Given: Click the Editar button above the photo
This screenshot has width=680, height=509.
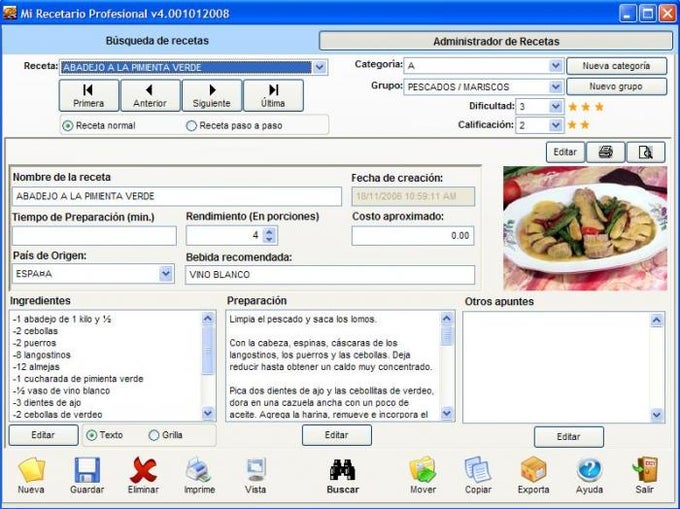Looking at the screenshot, I should [x=565, y=152].
